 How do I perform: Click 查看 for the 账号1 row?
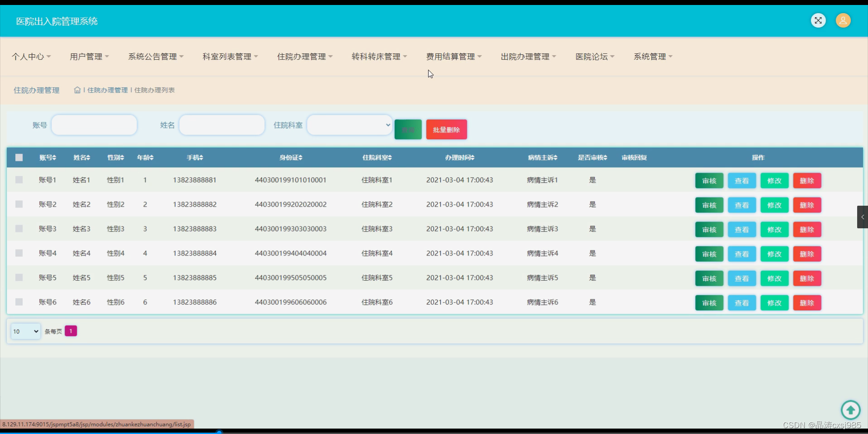[x=742, y=181]
